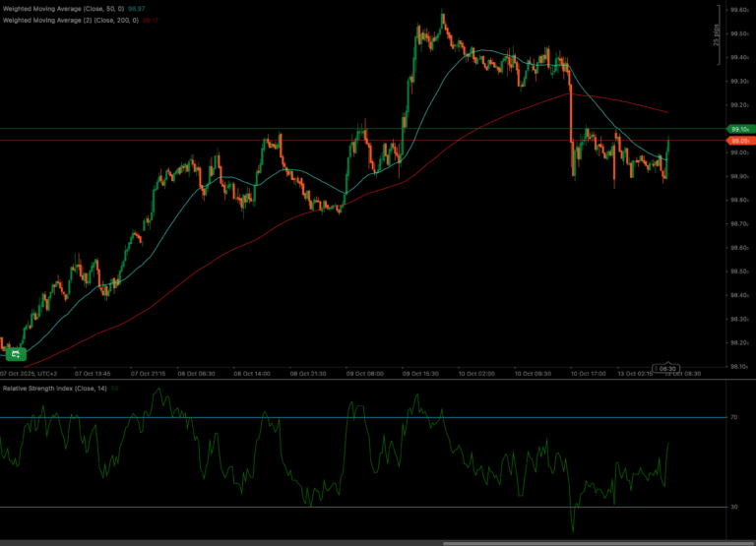The image size is (756, 546).
Task: Click the red 99.17 WMA value readout
Action: [x=150, y=19]
